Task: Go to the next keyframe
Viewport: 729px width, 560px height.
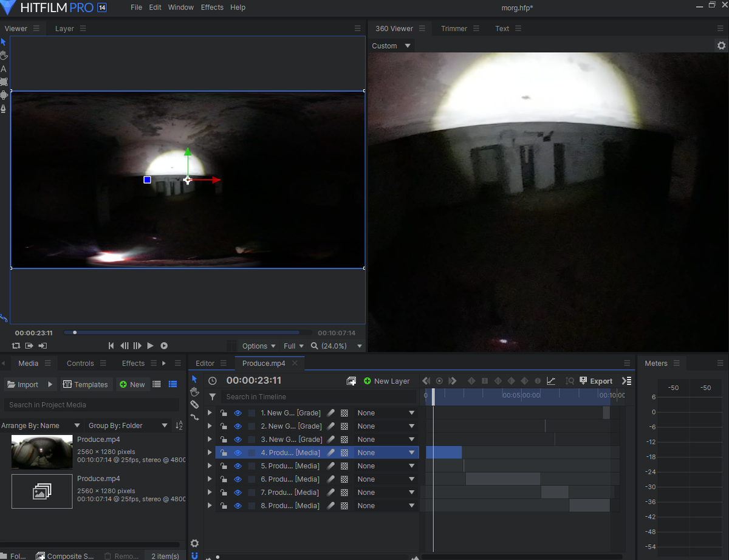Action: click(x=453, y=381)
